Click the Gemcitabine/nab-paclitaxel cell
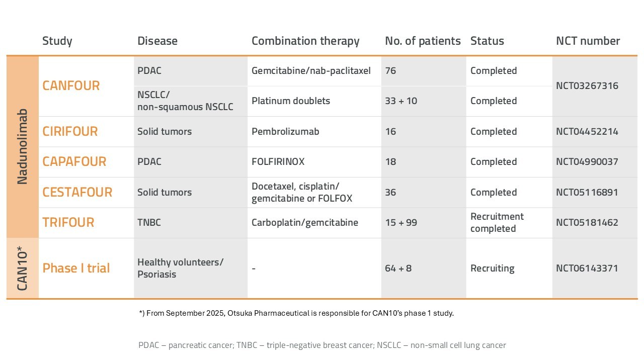 [311, 70]
